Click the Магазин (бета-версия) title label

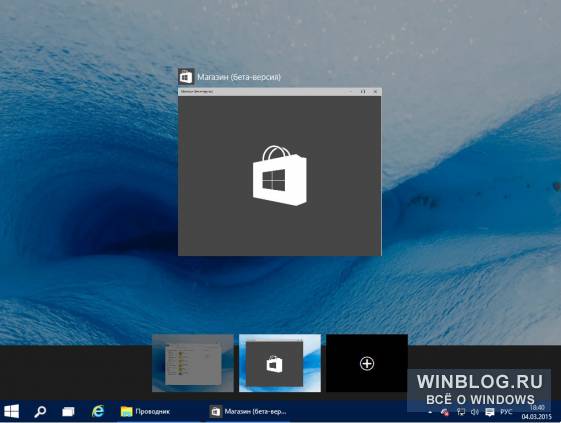coord(239,77)
